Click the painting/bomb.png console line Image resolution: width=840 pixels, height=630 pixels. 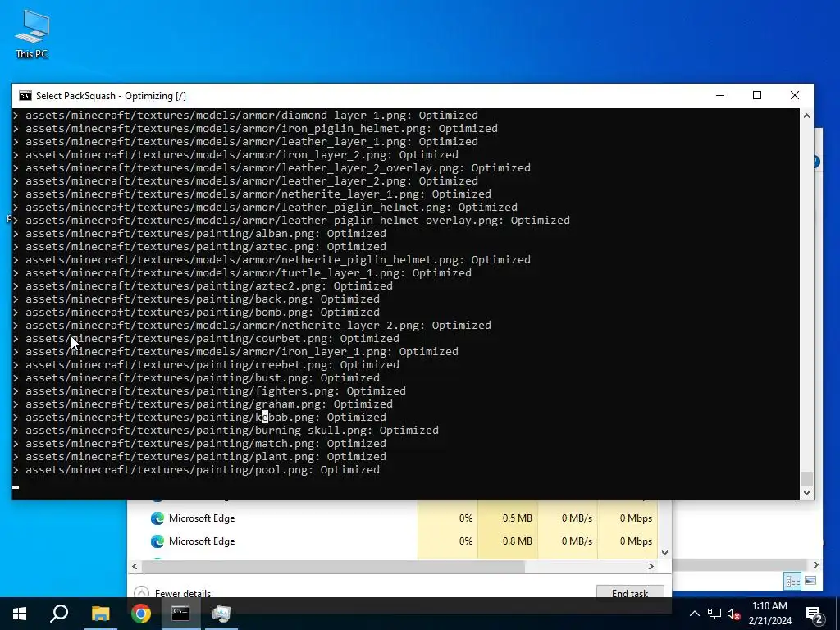click(x=197, y=313)
